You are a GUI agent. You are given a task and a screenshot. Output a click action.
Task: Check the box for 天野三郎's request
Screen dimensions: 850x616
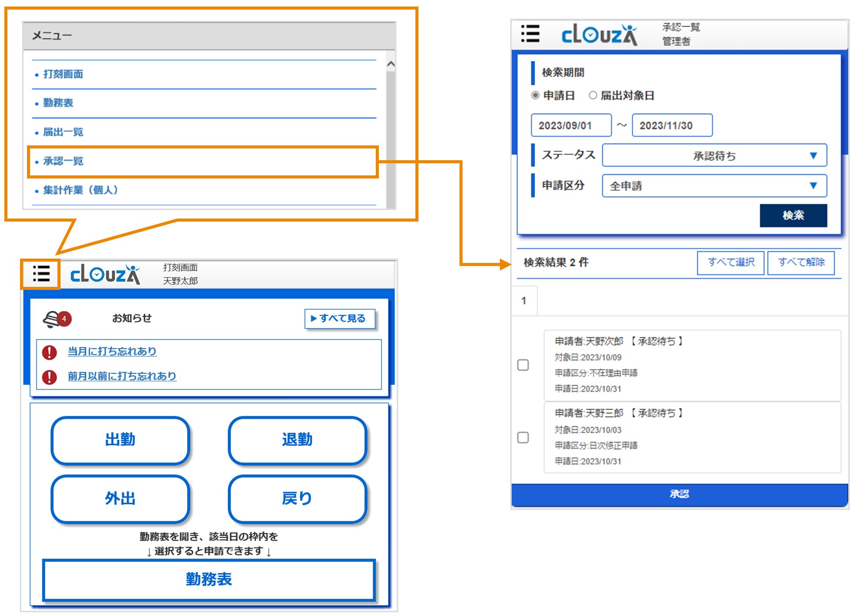tap(523, 438)
